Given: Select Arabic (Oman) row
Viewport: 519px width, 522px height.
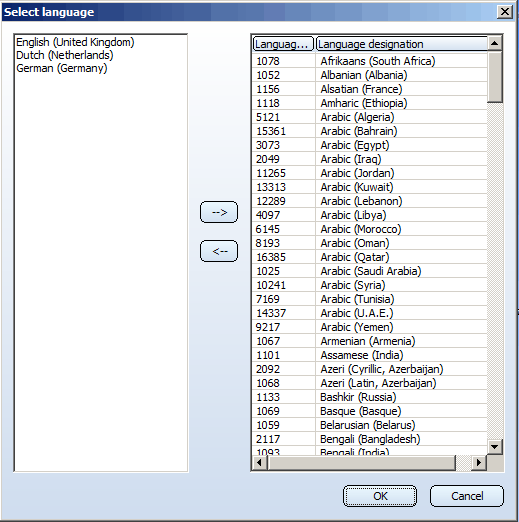Looking at the screenshot, I should 370,243.
